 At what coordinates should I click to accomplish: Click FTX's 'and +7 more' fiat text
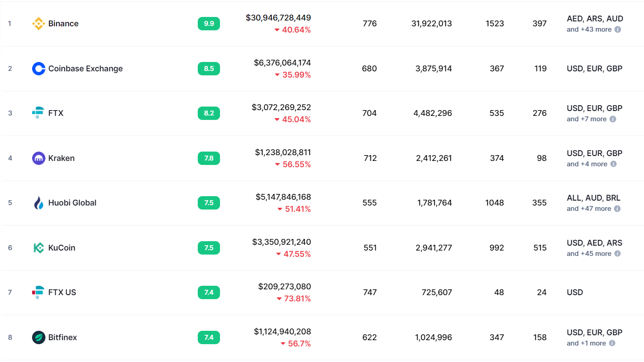coord(587,119)
